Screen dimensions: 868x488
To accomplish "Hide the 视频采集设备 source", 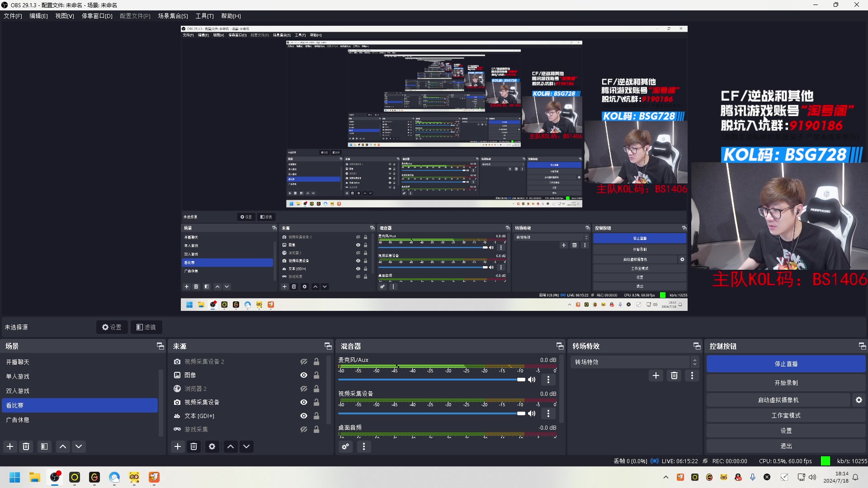I will click(x=304, y=402).
